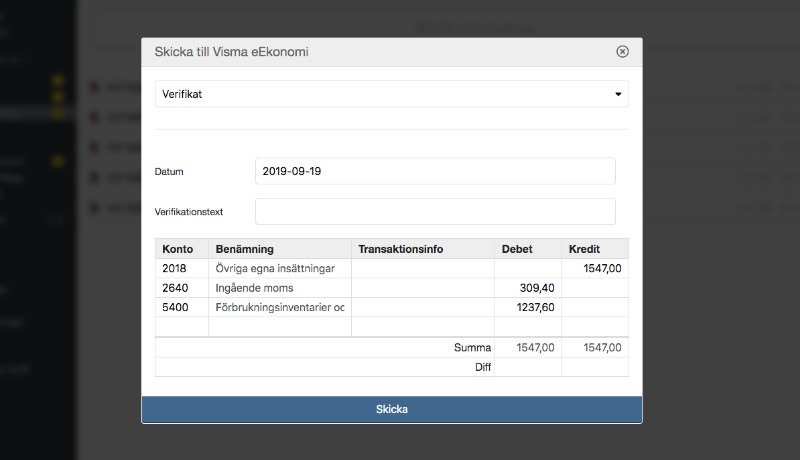
Task: Click the Skicka button
Action: tap(392, 410)
